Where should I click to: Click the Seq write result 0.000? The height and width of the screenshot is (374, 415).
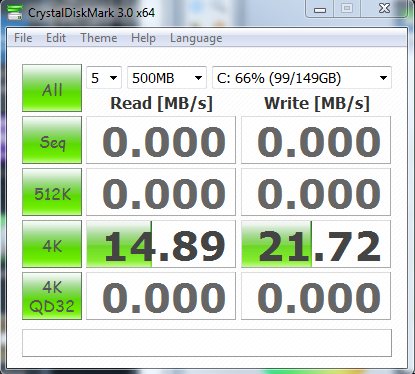[x=316, y=140]
